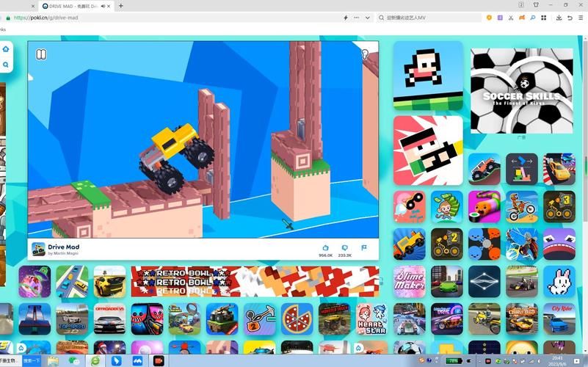Click the poki.cn address bar URL

(46, 18)
